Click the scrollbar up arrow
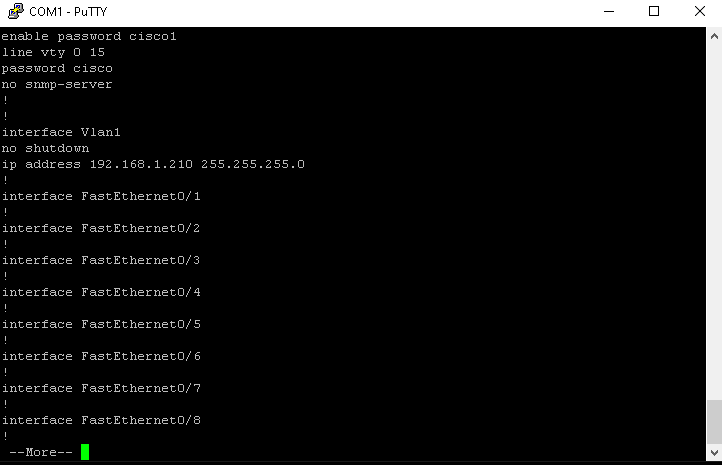This screenshot has height=465, width=722. click(714, 36)
